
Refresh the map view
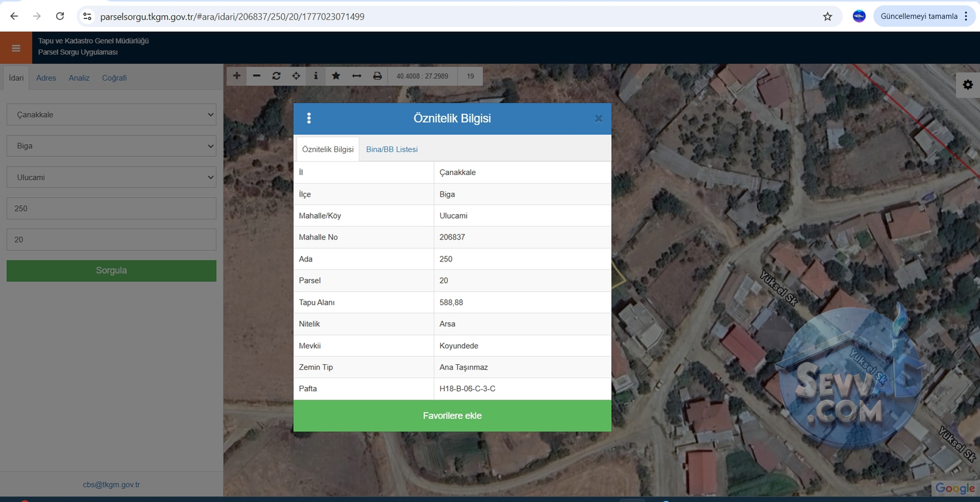(x=276, y=76)
